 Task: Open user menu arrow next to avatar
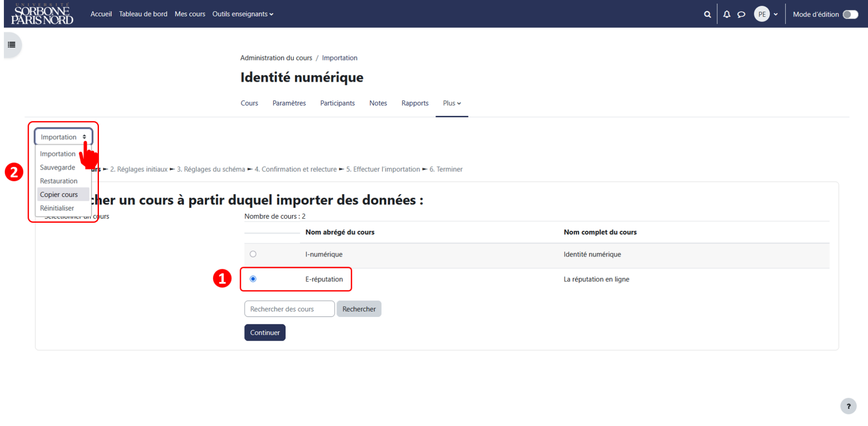(x=776, y=14)
